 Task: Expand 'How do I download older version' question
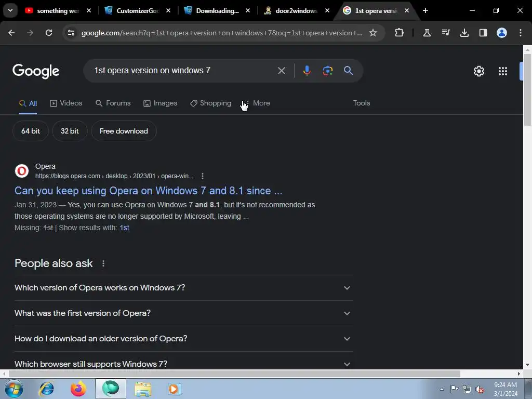point(184,339)
